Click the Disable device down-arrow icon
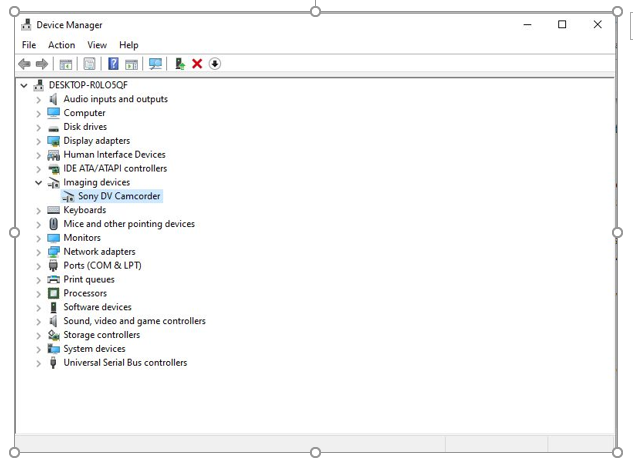The height and width of the screenshot is (467, 633). 215,64
